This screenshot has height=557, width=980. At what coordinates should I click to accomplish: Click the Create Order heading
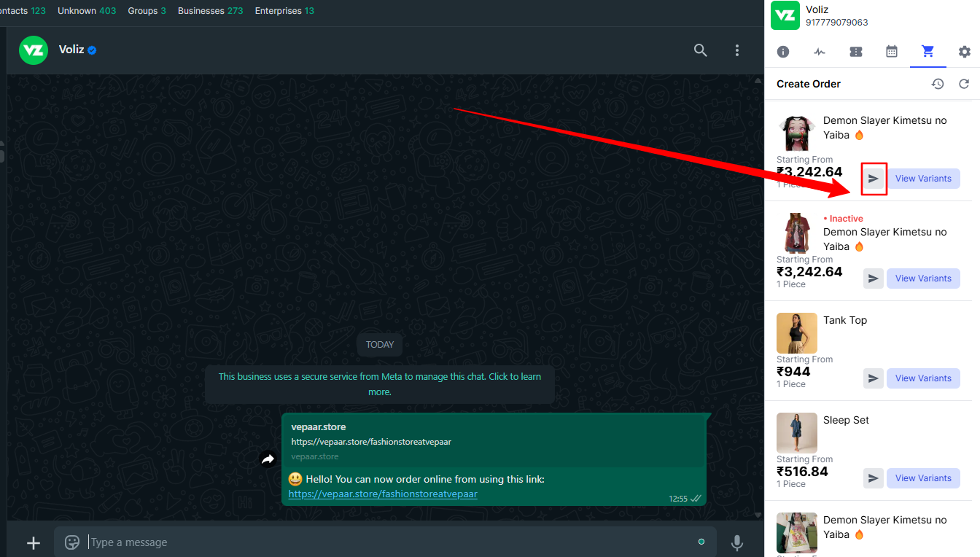809,84
